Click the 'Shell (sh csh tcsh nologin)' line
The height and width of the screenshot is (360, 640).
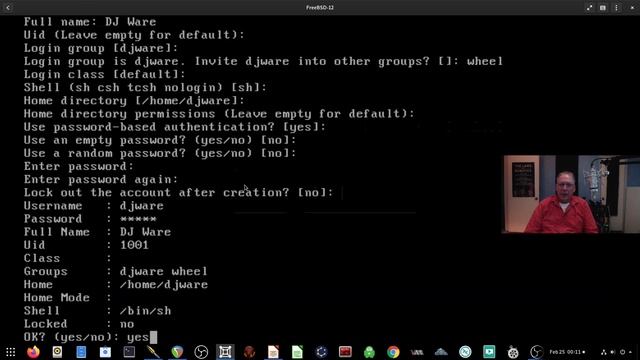(x=145, y=87)
